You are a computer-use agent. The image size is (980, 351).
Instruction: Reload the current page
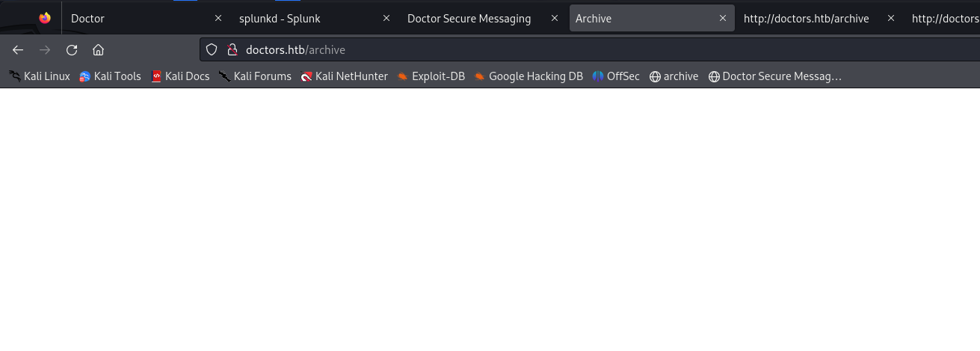(72, 50)
